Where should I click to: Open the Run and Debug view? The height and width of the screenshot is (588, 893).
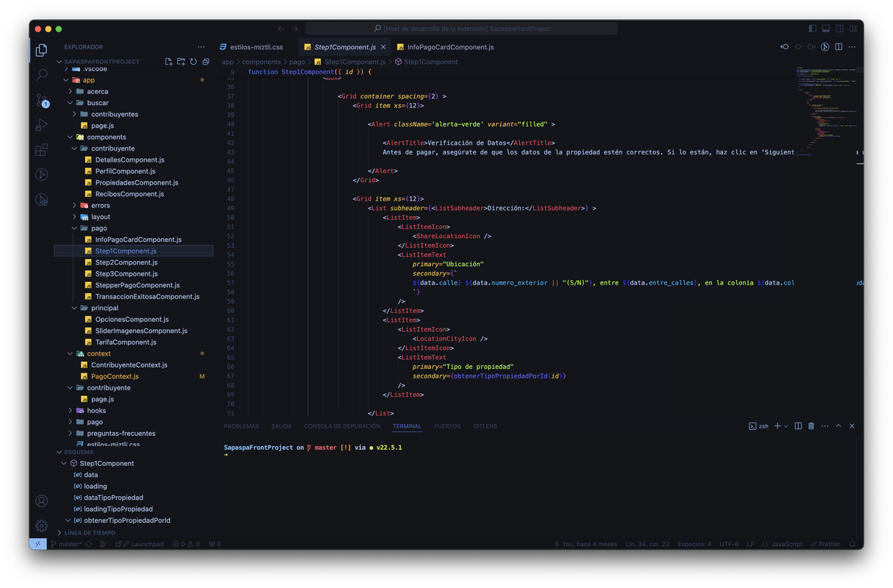click(42, 125)
